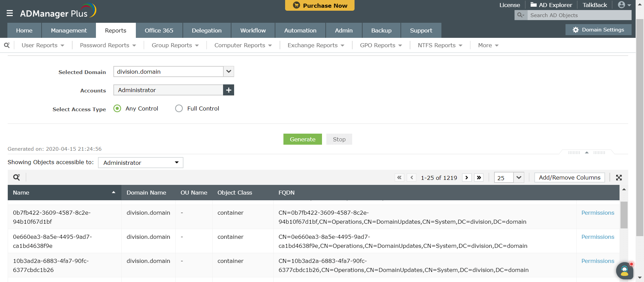This screenshot has height=282, width=644.
Task: Open the Workflow tab
Action: [253, 30]
